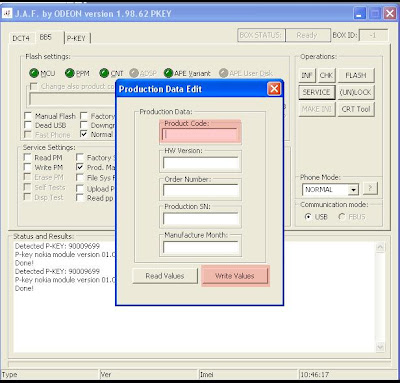Open the P-KEY tab
The height and width of the screenshot is (383, 400).
(x=76, y=38)
